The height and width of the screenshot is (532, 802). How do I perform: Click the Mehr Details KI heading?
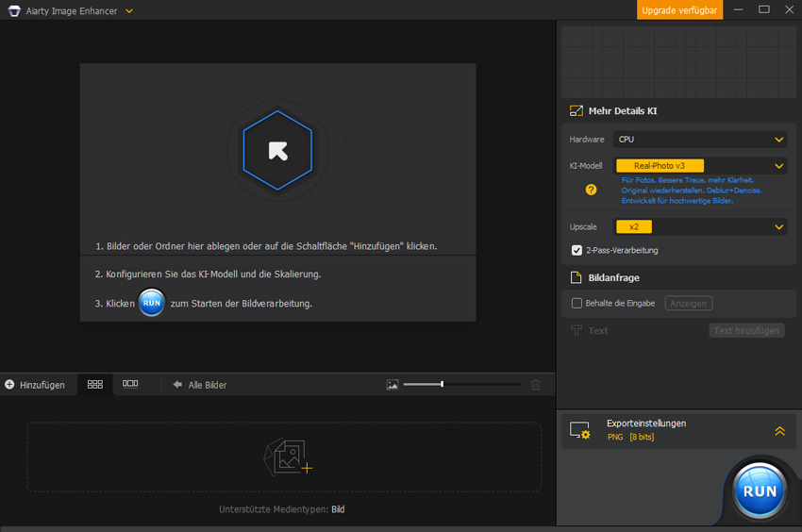pos(623,111)
